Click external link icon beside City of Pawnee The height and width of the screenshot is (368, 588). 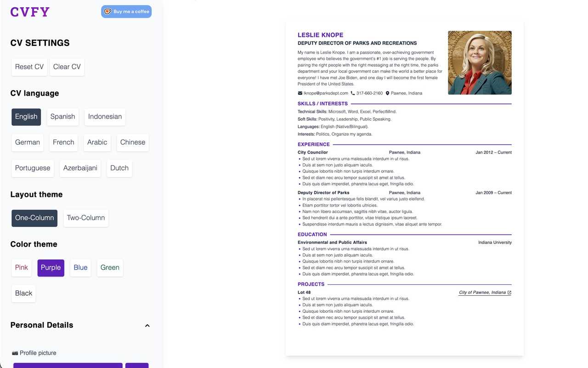tap(509, 293)
